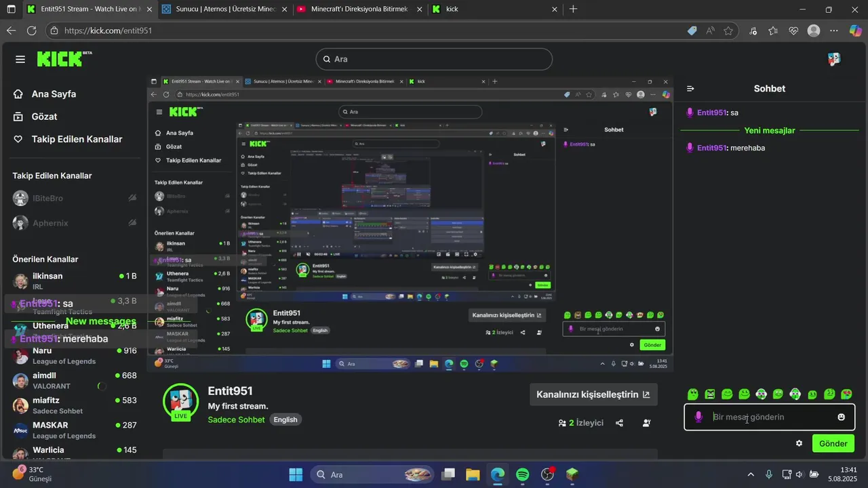Open profile avatar at Kick page top-right
868x488 pixels.
(834, 59)
